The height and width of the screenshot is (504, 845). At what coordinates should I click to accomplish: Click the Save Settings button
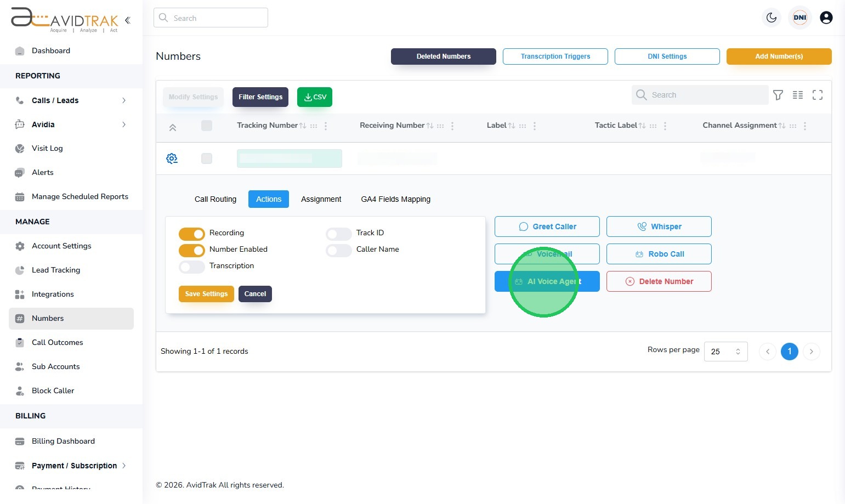coord(206,294)
